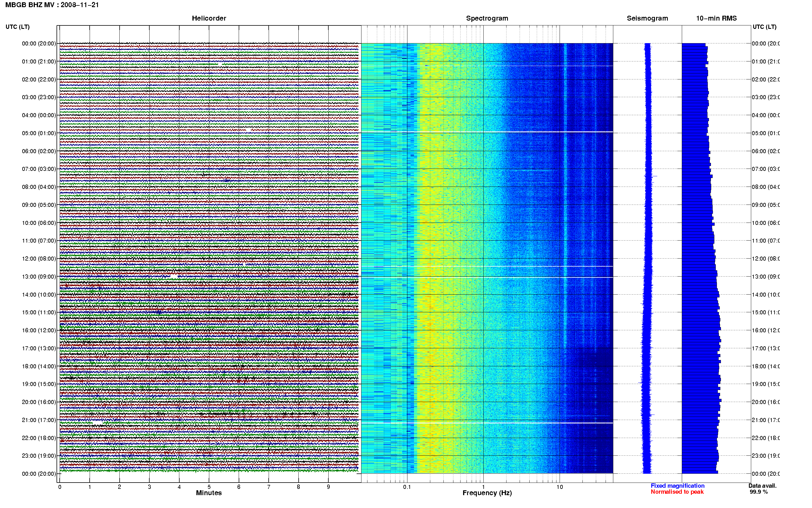This screenshot has height=508, width=812.
Task: Click the left 01:00 (21:00) time label
Action: (x=39, y=61)
